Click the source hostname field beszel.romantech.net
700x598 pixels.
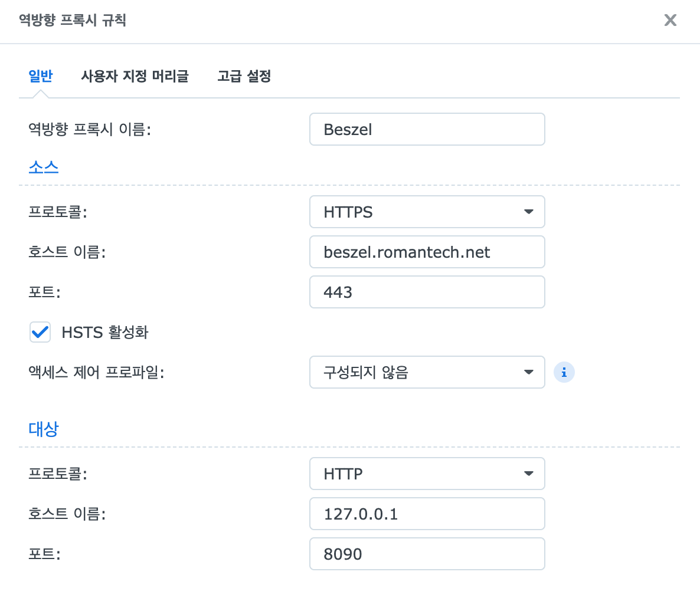pyautogui.click(x=427, y=252)
